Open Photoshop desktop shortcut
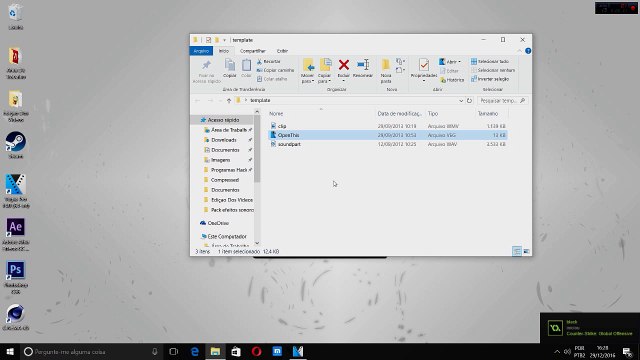This screenshot has height=360, width=640. pos(16,278)
